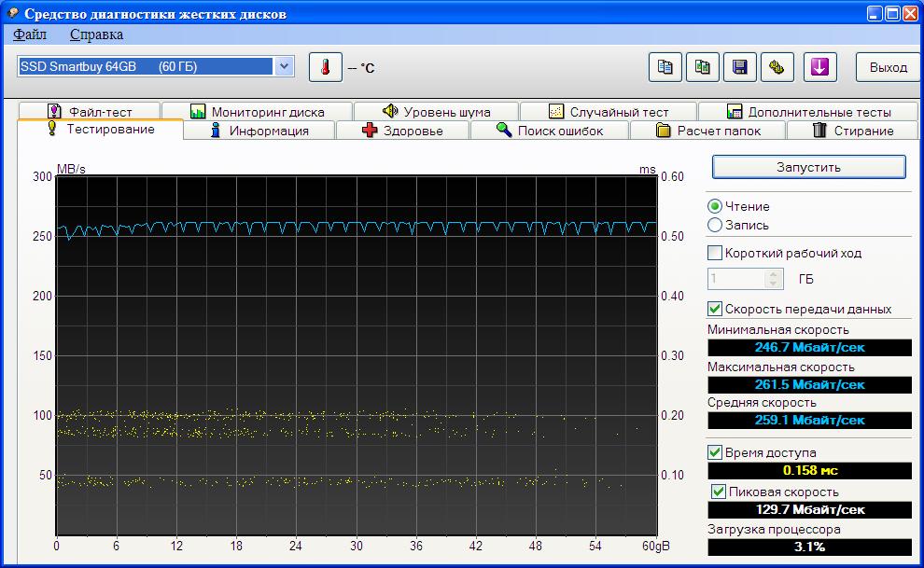Click the Минимальная скорость label
The image size is (924, 568).
777,330
